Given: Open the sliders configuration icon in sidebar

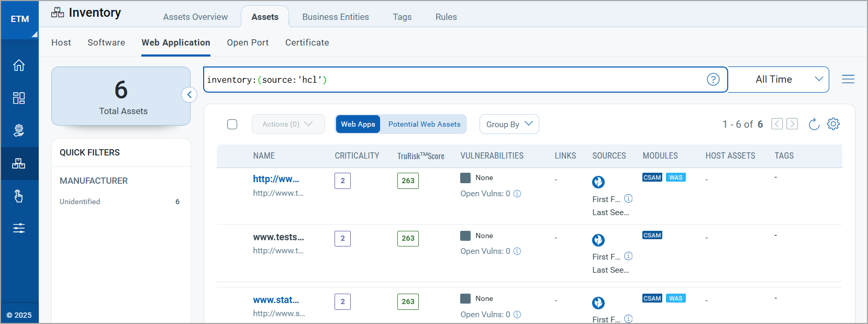Looking at the screenshot, I should [x=19, y=228].
